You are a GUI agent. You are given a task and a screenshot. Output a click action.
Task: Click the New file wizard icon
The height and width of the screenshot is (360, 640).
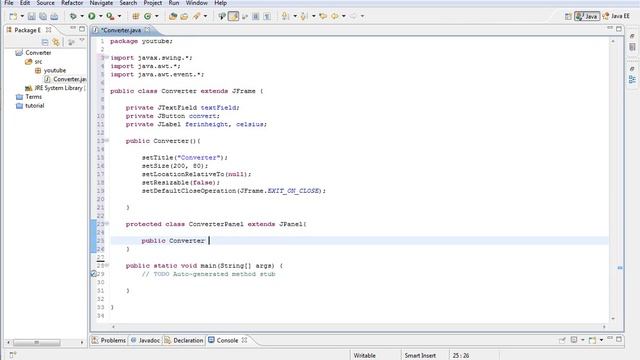13,16
